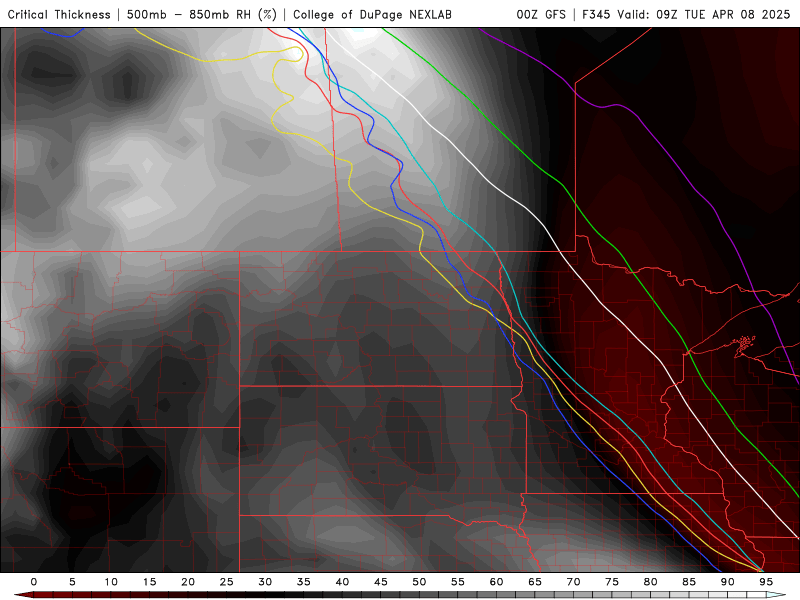Click the colorbar label "65"
800x600 pixels.
[535, 582]
